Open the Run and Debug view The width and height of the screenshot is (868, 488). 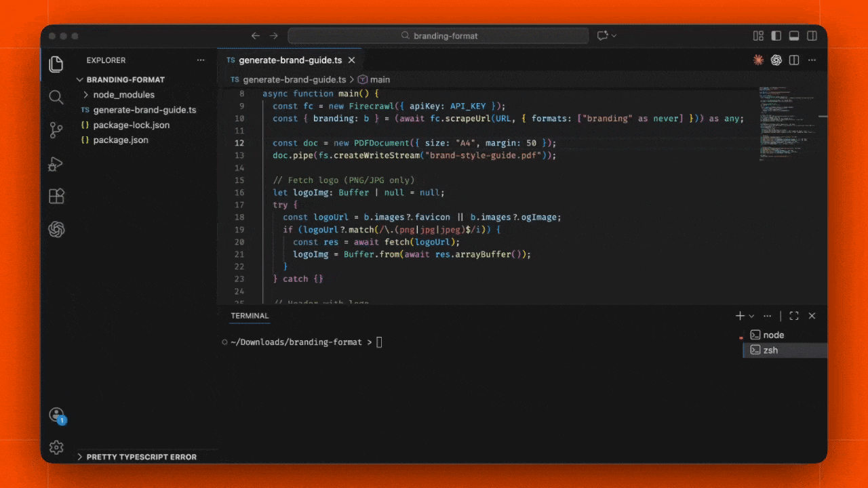[56, 163]
